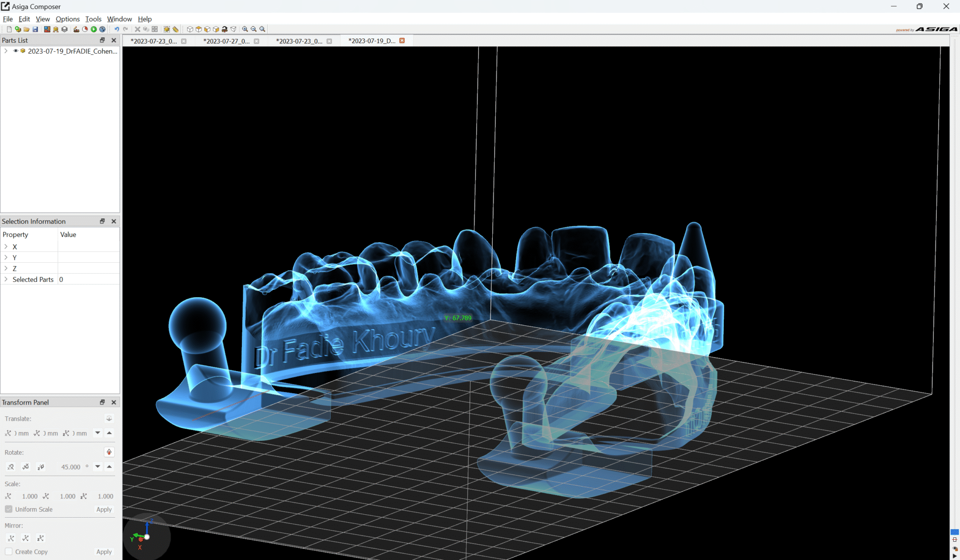This screenshot has width=960, height=560.
Task: Float the Parts List panel
Action: (x=102, y=40)
